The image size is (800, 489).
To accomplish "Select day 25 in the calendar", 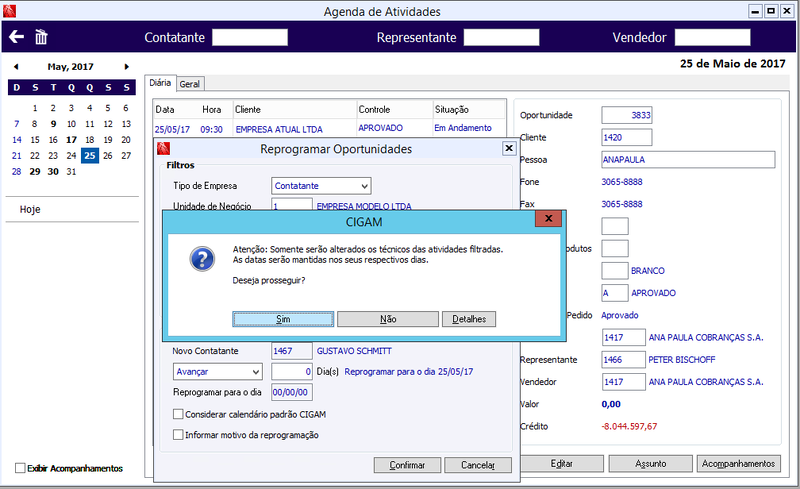I will 90,156.
